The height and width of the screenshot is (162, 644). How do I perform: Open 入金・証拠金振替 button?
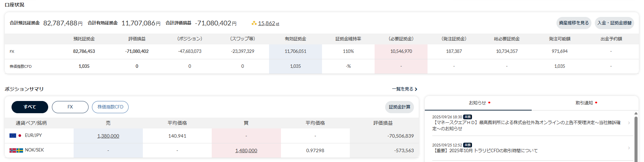tap(614, 23)
